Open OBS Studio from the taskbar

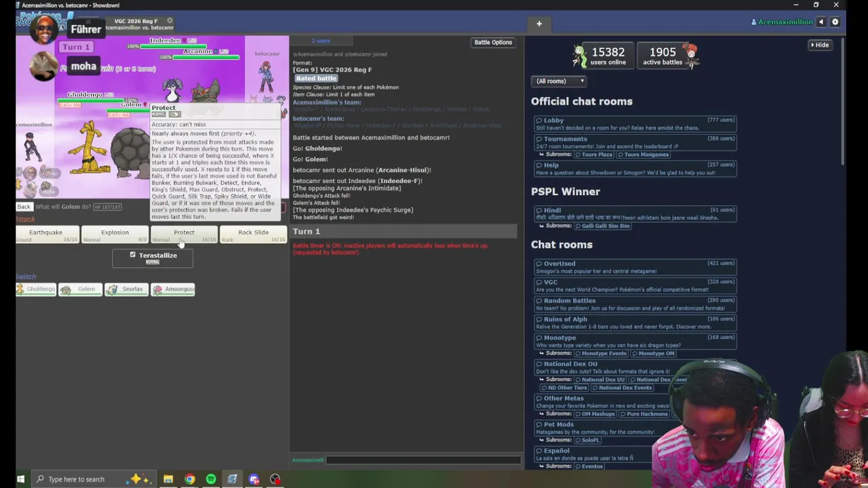[275, 479]
